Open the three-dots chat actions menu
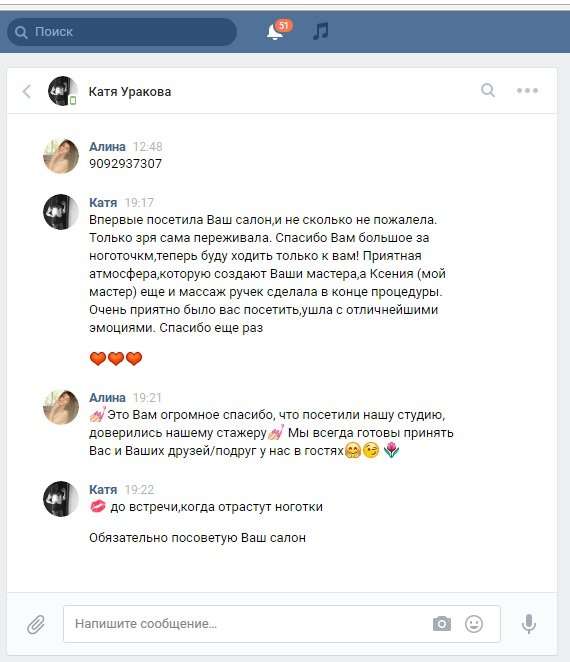This screenshot has height=662, width=570. (x=527, y=90)
